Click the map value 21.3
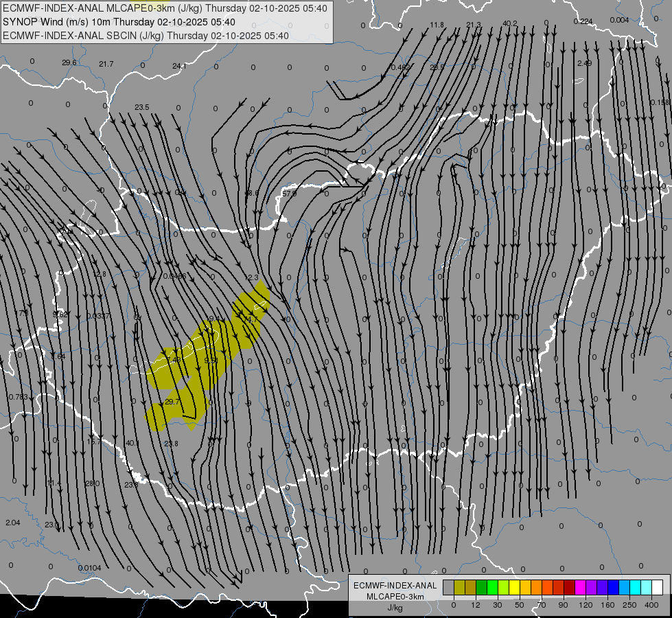This screenshot has width=672, height=618. (x=474, y=25)
